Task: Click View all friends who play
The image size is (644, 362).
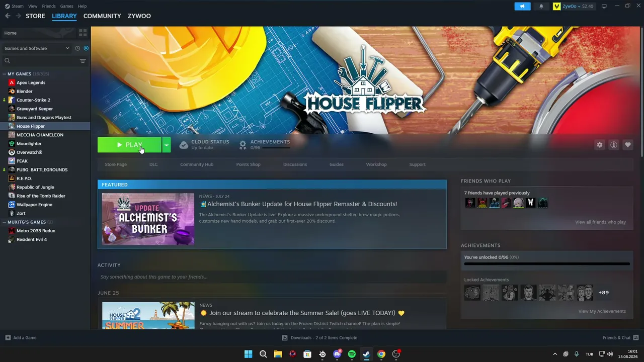Action: click(x=601, y=222)
